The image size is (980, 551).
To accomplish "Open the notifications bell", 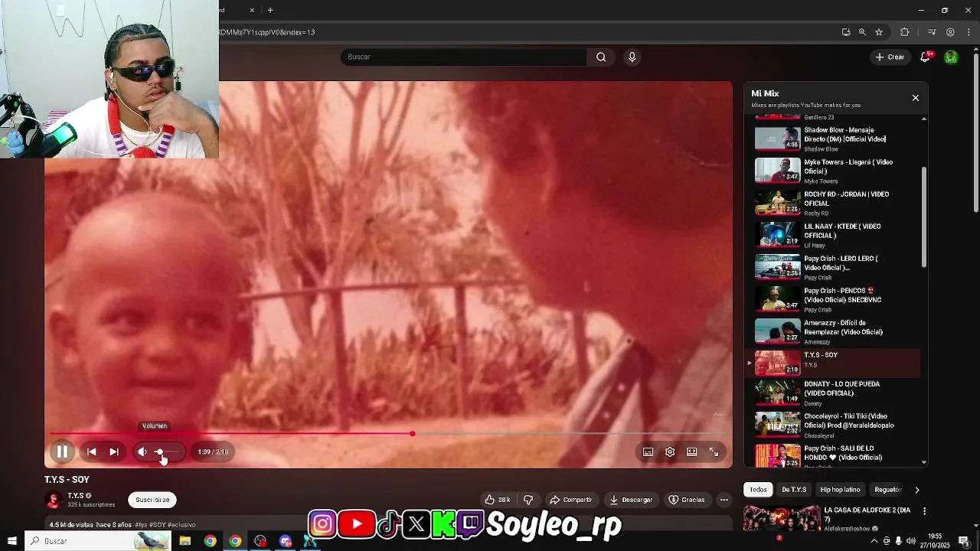I will click(926, 57).
